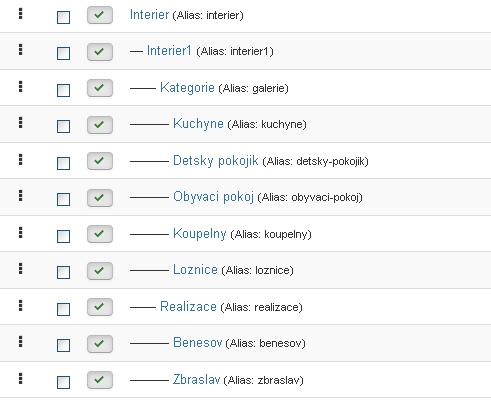The width and height of the screenshot is (491, 406).
Task: Grab the reorder handle for Detsky pokojik
Action: coord(21,160)
